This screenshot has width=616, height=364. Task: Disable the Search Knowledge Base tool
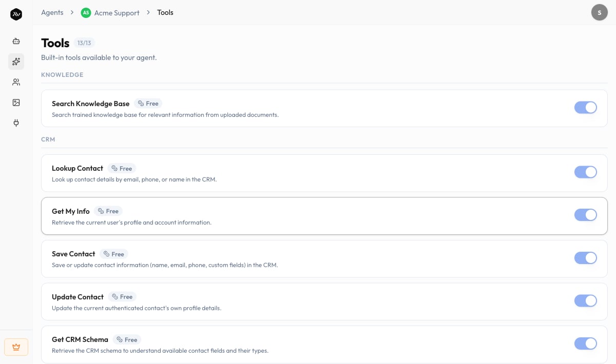(x=586, y=107)
